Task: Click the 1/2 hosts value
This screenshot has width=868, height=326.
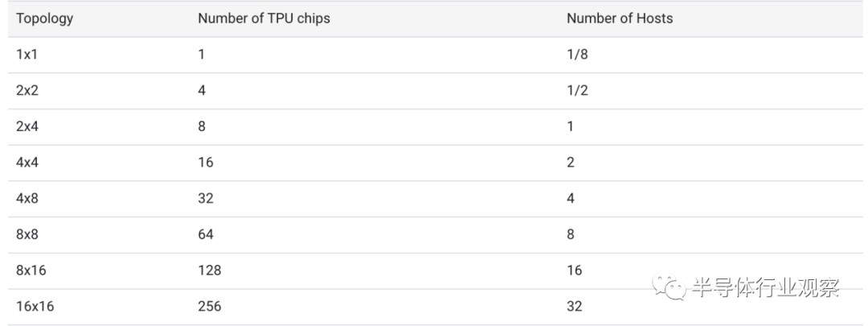Action: click(x=577, y=90)
